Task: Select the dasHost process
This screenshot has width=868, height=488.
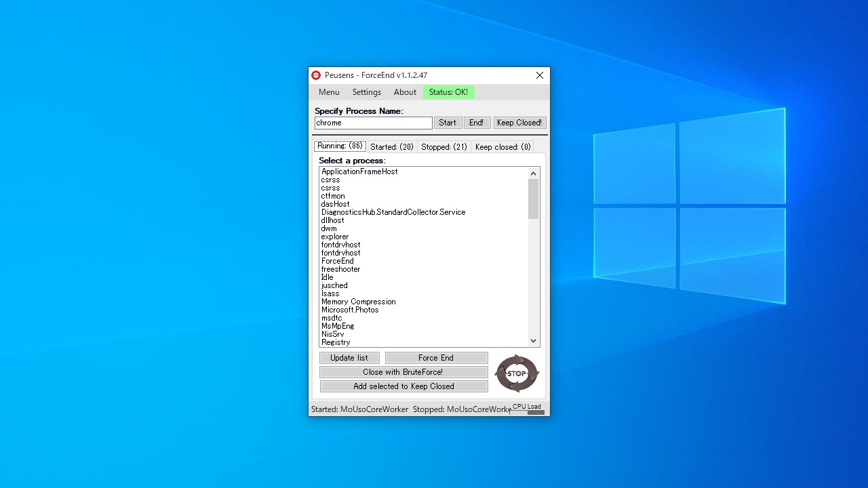Action: pos(336,204)
